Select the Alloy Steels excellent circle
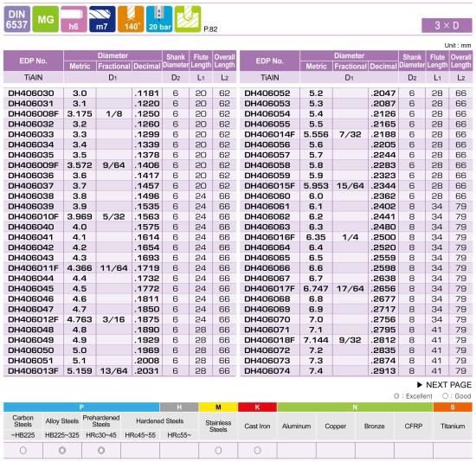 [62, 451]
